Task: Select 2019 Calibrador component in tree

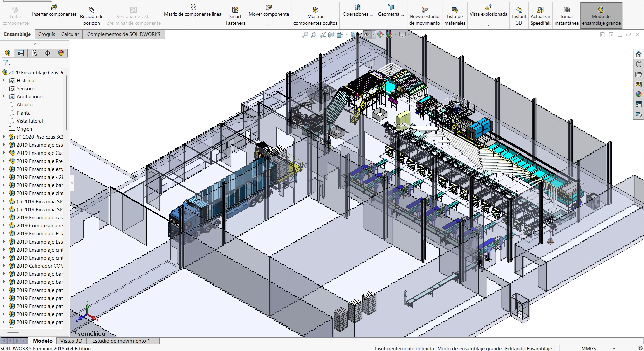Action: coord(36,266)
